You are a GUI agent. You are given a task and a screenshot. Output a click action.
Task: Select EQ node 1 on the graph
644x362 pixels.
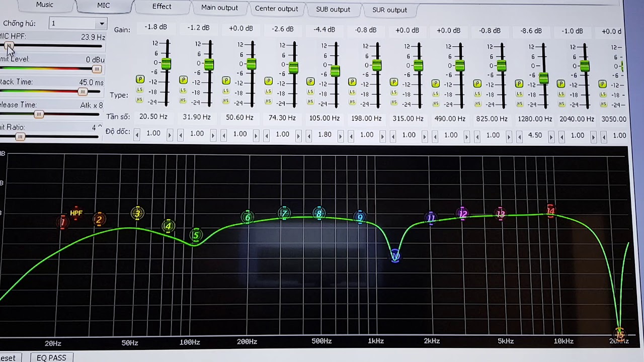click(x=62, y=222)
